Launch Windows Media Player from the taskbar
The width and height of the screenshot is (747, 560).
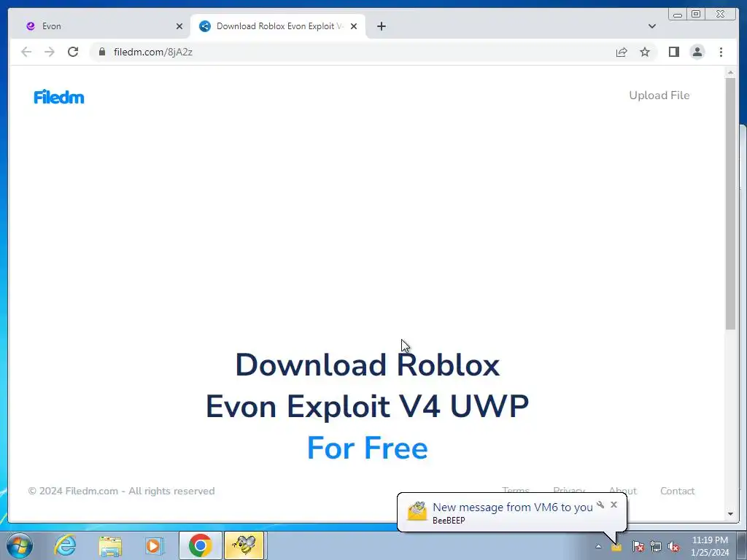click(155, 545)
